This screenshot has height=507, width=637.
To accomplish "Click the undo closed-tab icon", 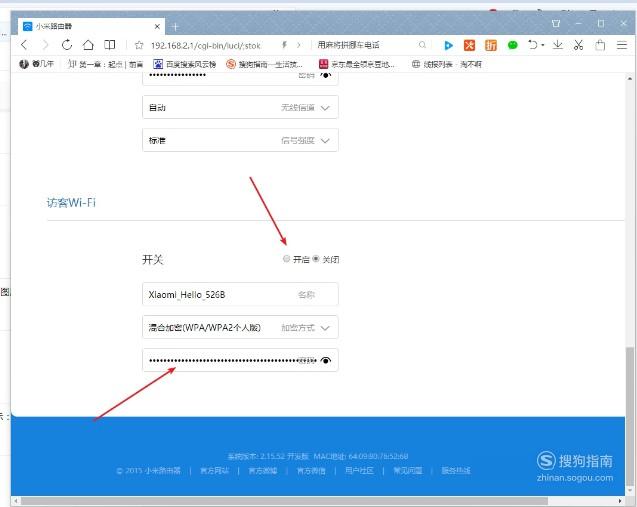I will [533, 45].
